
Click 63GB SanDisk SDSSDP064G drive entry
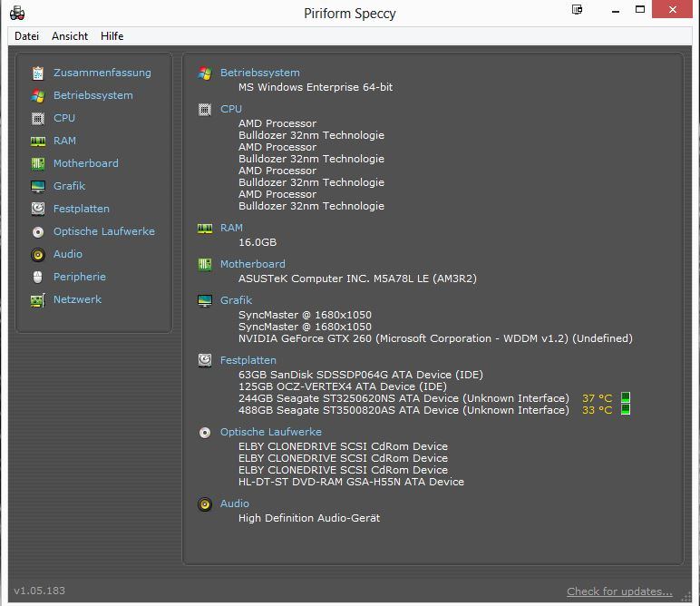(x=361, y=375)
